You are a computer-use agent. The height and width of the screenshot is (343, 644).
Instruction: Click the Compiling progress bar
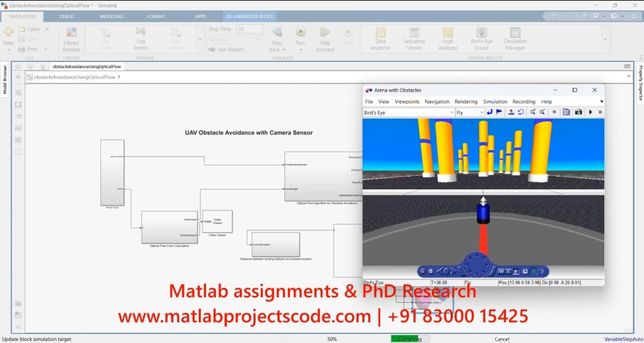(410, 339)
